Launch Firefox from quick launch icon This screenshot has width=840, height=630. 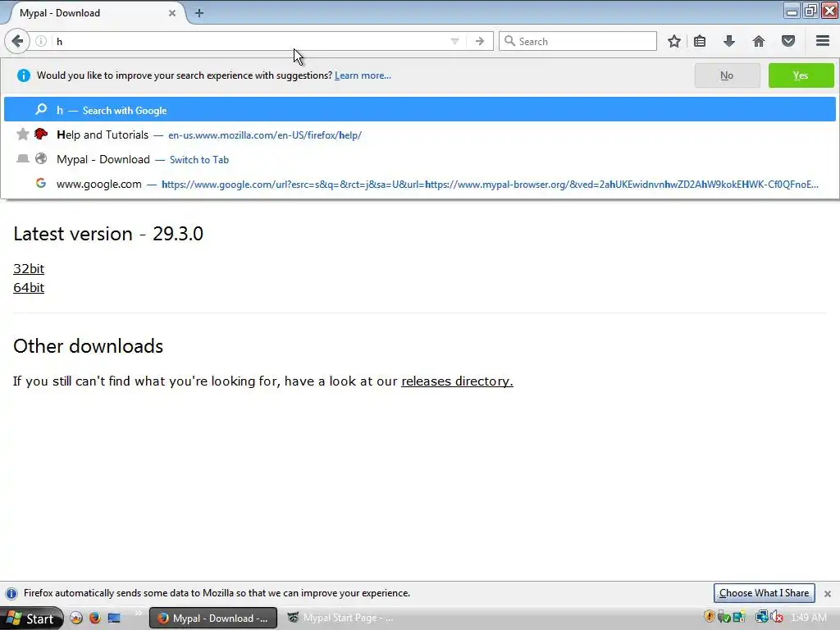95,618
